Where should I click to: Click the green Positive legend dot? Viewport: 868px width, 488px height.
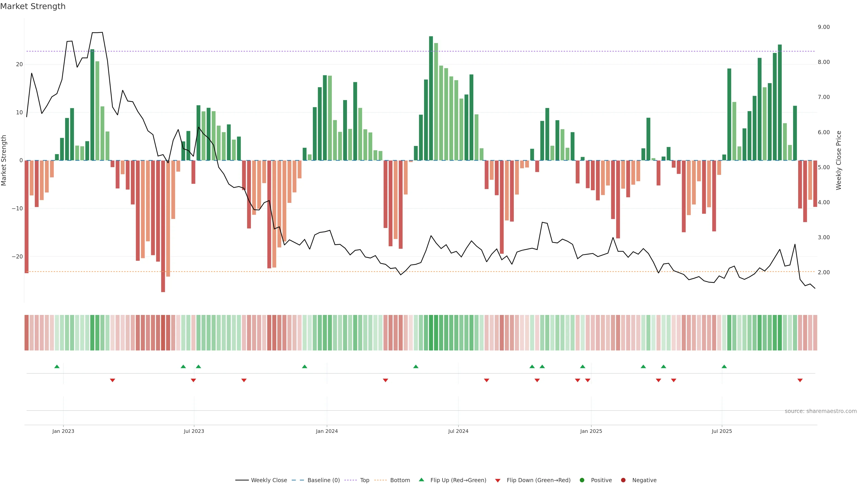[x=582, y=480]
